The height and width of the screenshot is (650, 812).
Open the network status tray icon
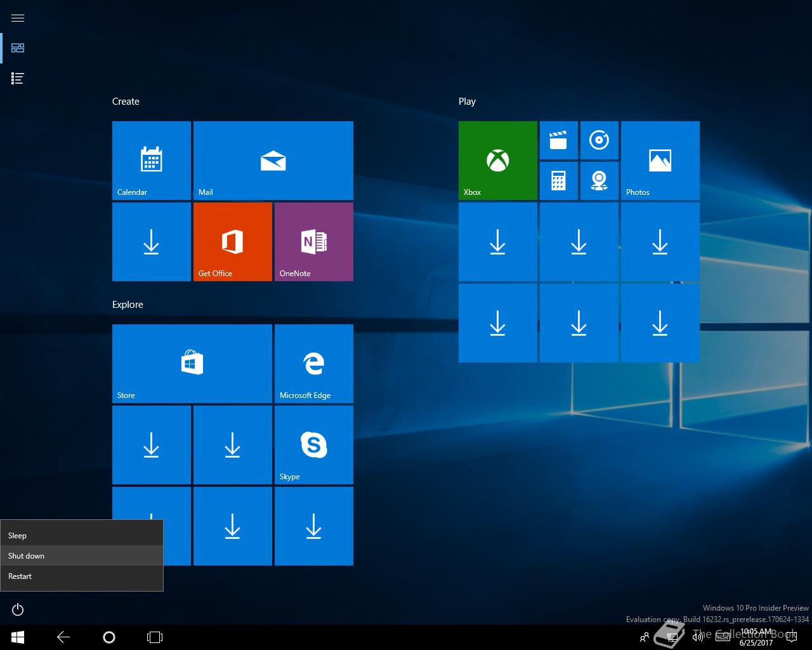click(672, 637)
